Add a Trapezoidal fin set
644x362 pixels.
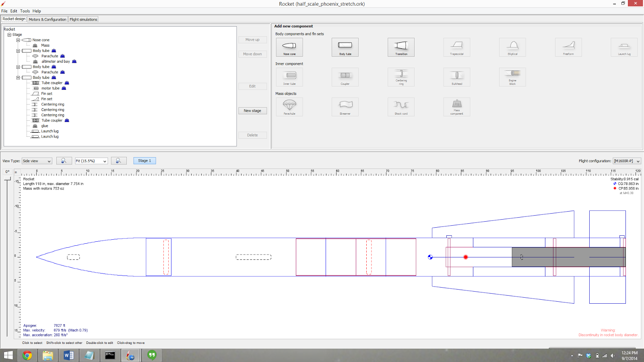(456, 47)
